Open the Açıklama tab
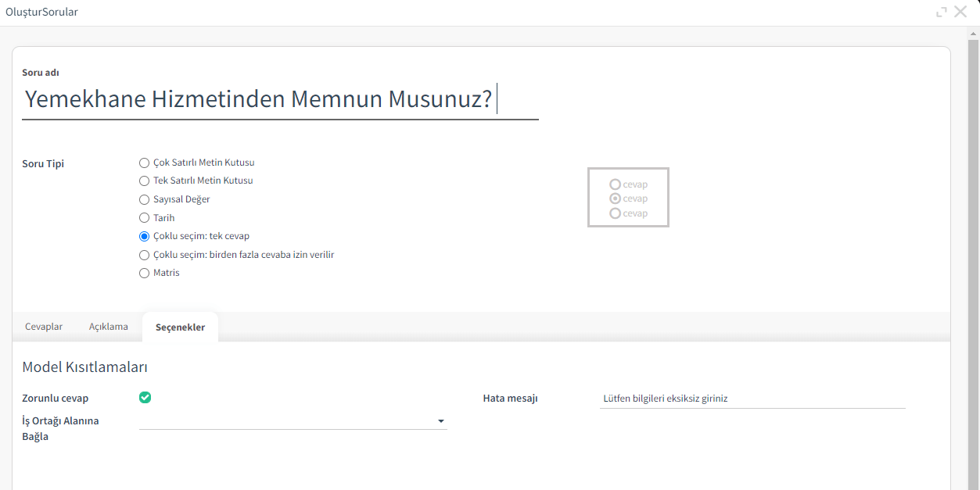The image size is (980, 490). click(x=109, y=327)
